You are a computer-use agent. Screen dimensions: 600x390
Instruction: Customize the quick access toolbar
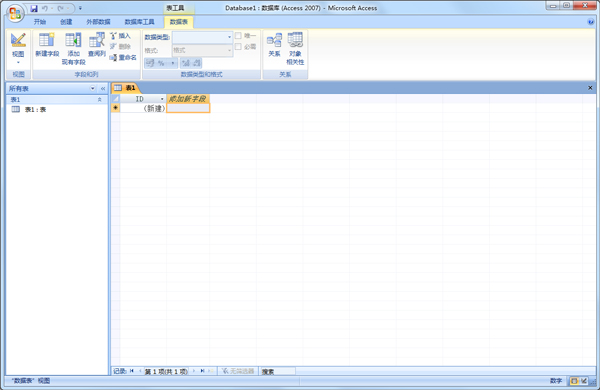click(x=80, y=8)
